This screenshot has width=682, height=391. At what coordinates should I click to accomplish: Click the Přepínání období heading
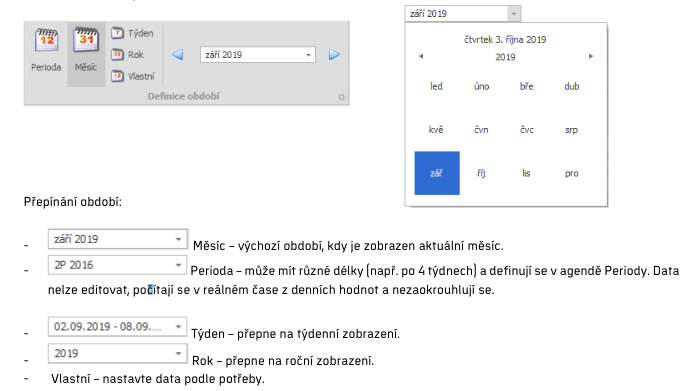click(x=73, y=202)
